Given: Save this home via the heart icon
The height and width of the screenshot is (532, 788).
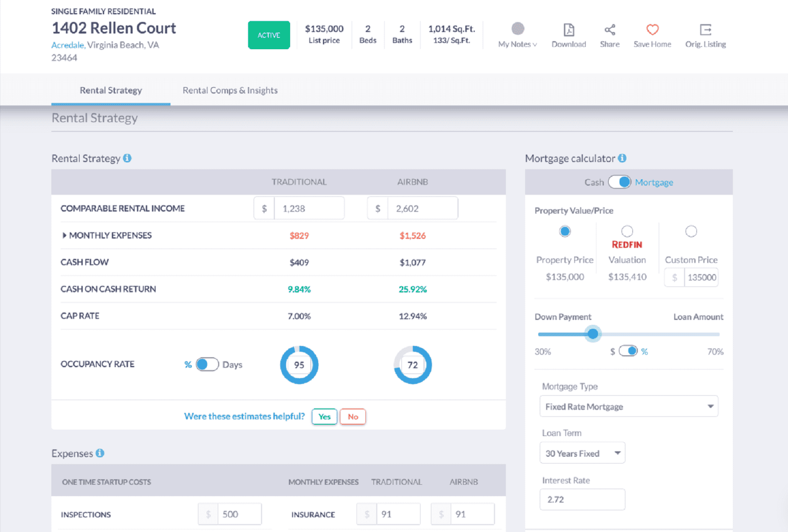Looking at the screenshot, I should coord(652,30).
